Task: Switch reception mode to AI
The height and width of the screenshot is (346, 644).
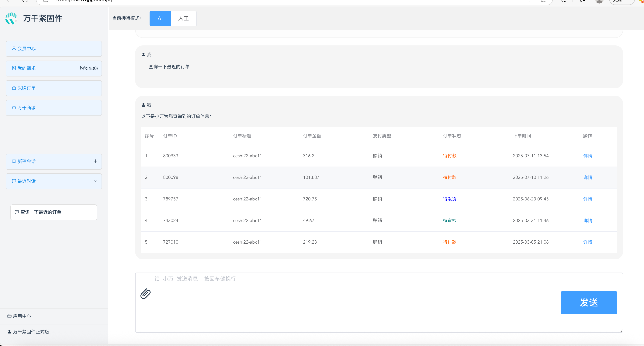Action: click(160, 19)
